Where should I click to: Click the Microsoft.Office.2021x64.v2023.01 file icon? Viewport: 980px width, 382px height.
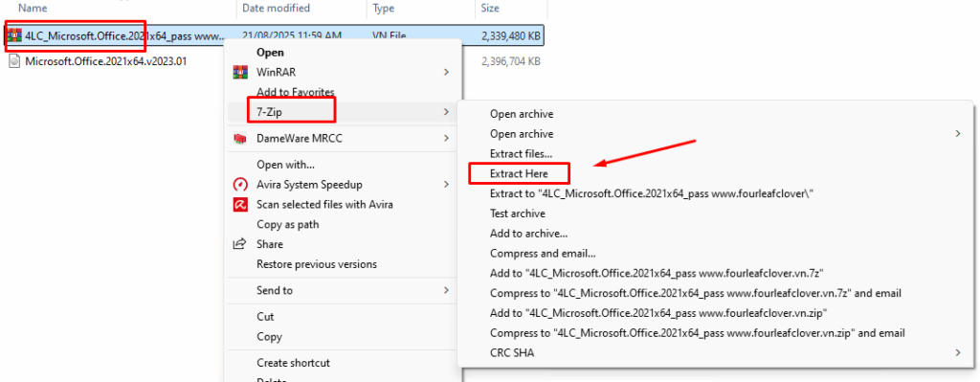click(x=15, y=61)
